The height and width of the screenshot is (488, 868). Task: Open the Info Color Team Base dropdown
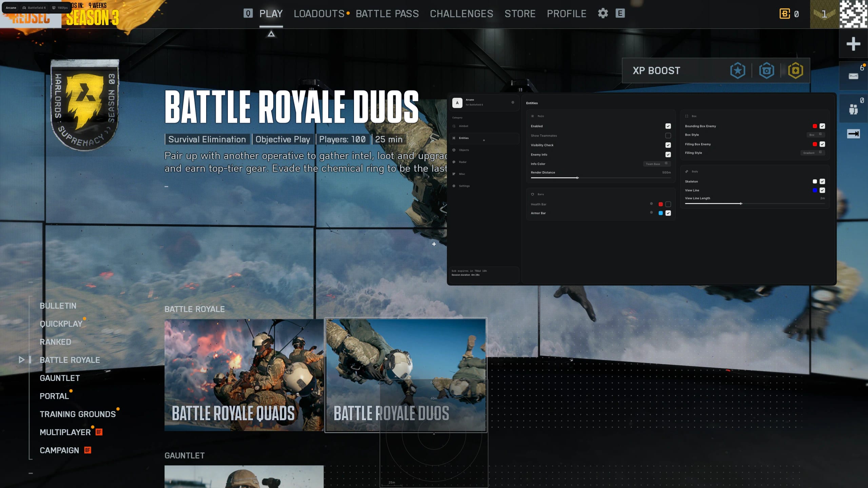click(x=657, y=164)
